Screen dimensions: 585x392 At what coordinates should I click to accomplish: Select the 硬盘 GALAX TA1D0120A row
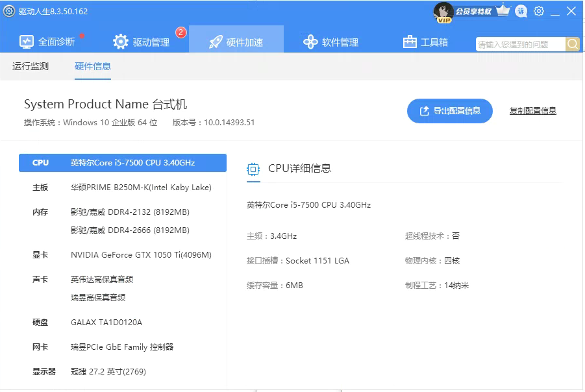123,323
